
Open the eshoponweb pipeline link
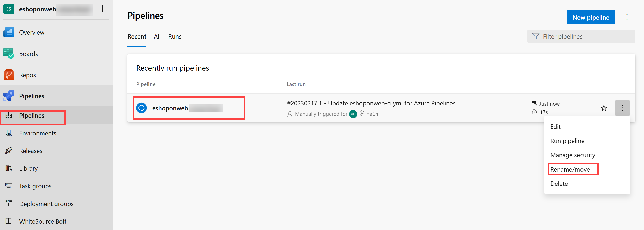[170, 108]
